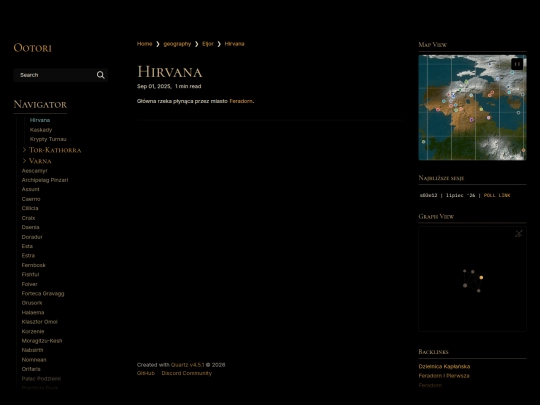
Task: Open the GitHub footer link
Action: coord(146,373)
